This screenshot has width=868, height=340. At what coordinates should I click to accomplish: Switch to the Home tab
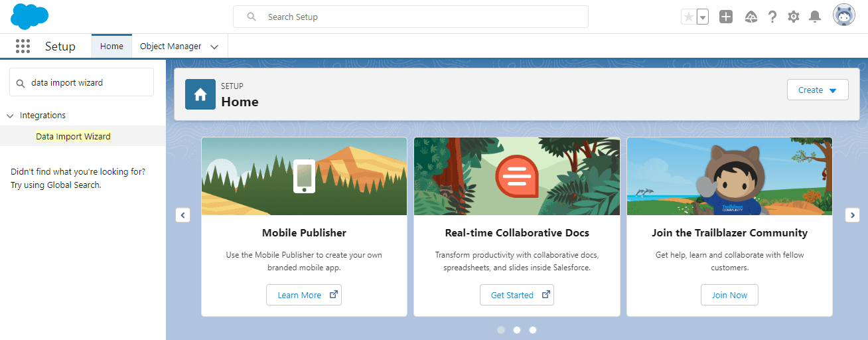click(111, 46)
